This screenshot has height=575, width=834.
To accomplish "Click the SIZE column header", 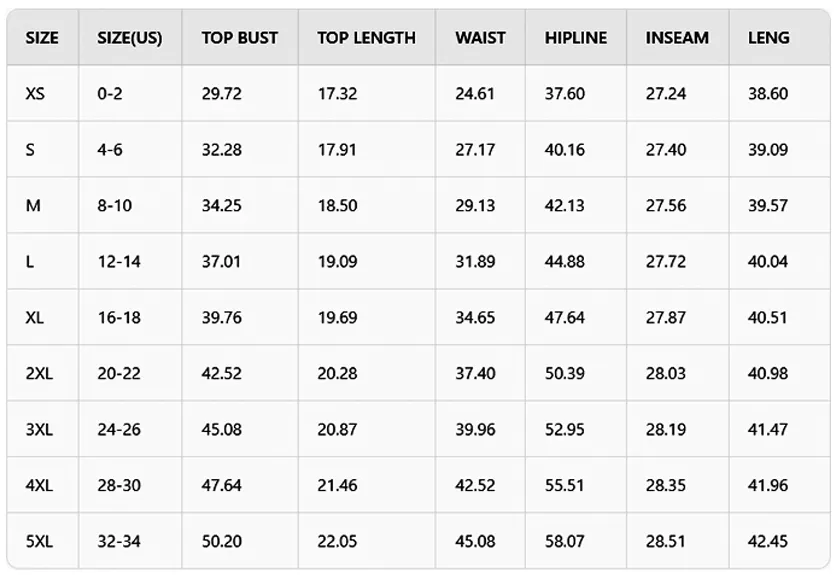I will coord(42,38).
